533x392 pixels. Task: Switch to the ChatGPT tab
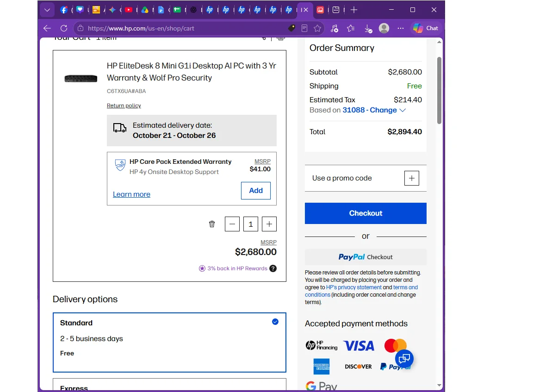pyautogui.click(x=193, y=10)
